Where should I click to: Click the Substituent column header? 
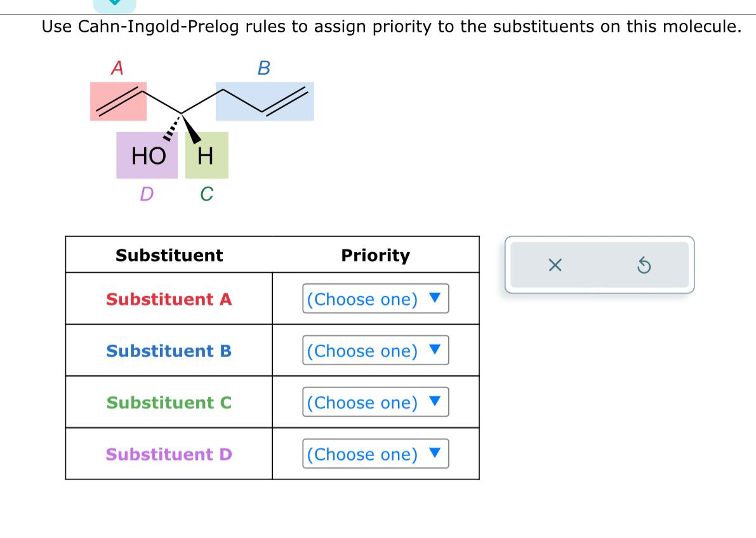[168, 255]
